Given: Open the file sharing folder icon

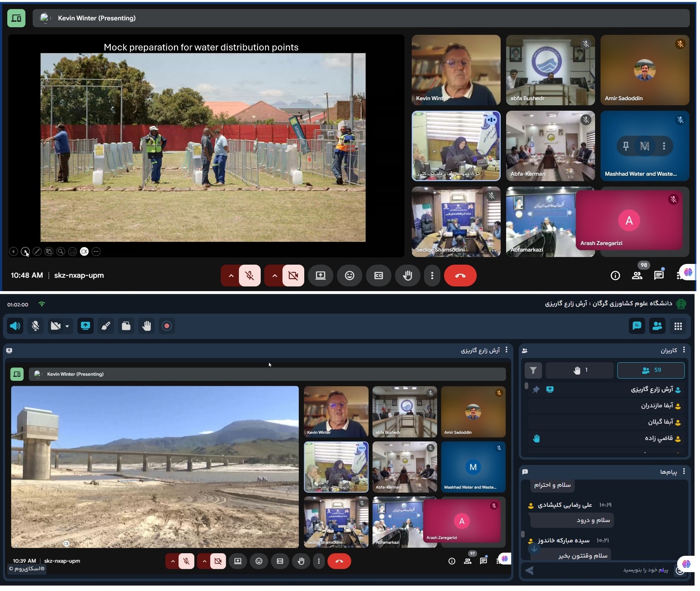Looking at the screenshot, I should coord(126,326).
